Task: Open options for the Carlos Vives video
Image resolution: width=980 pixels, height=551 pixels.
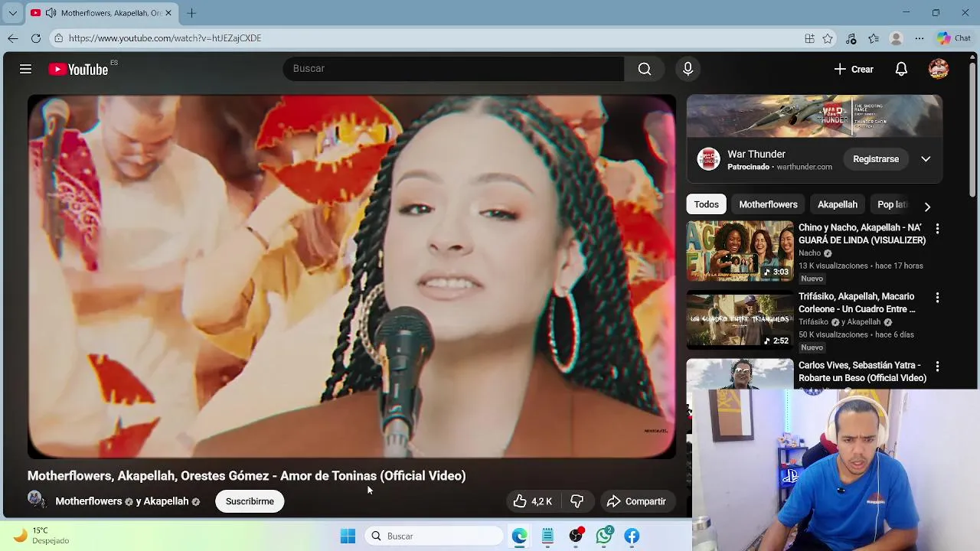Action: point(937,367)
